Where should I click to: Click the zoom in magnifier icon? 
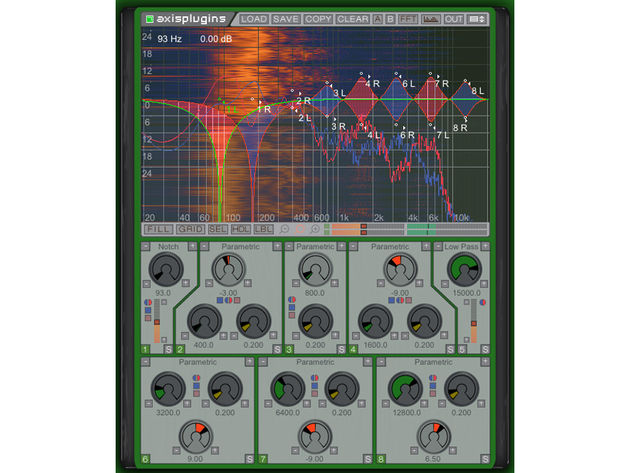point(315,229)
